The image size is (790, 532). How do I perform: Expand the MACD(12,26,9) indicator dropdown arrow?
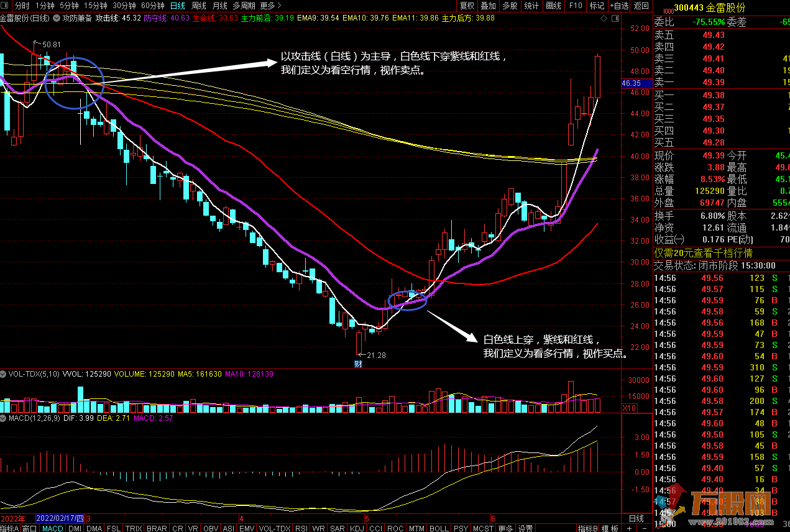pos(4,418)
